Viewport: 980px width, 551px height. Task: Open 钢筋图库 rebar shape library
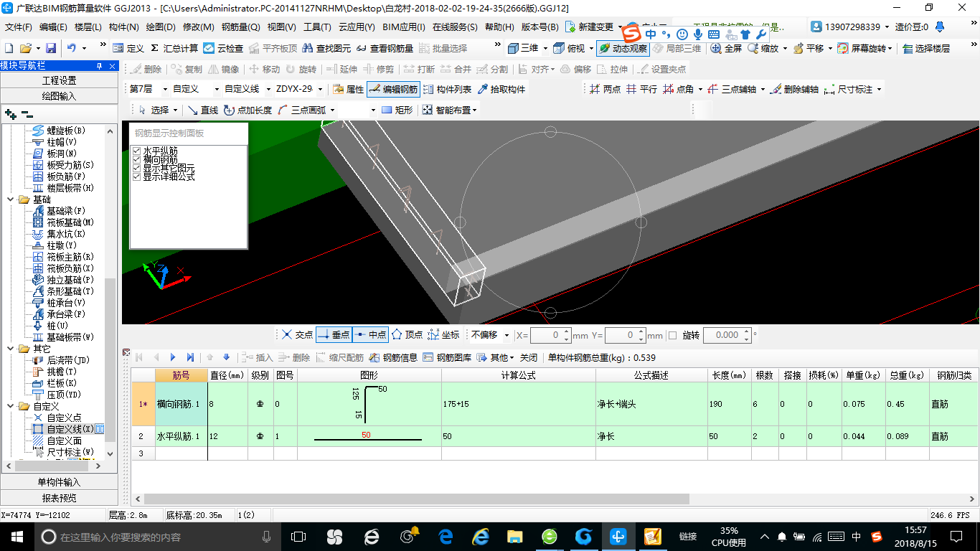(x=447, y=357)
